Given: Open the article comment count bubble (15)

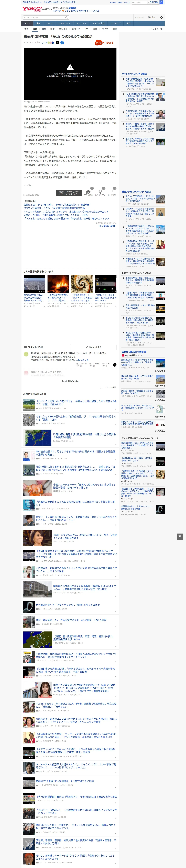Looking at the screenshot, I should pyautogui.click(x=44, y=43).
